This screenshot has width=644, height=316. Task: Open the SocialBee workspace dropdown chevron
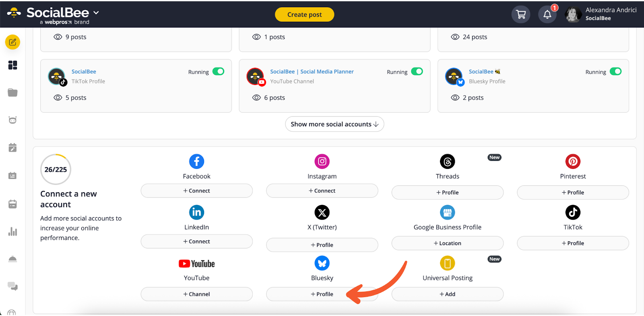[96, 13]
